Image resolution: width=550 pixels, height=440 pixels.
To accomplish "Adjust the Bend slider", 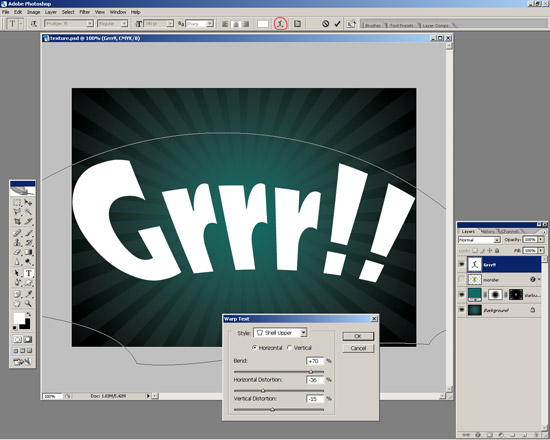I will 310,372.
